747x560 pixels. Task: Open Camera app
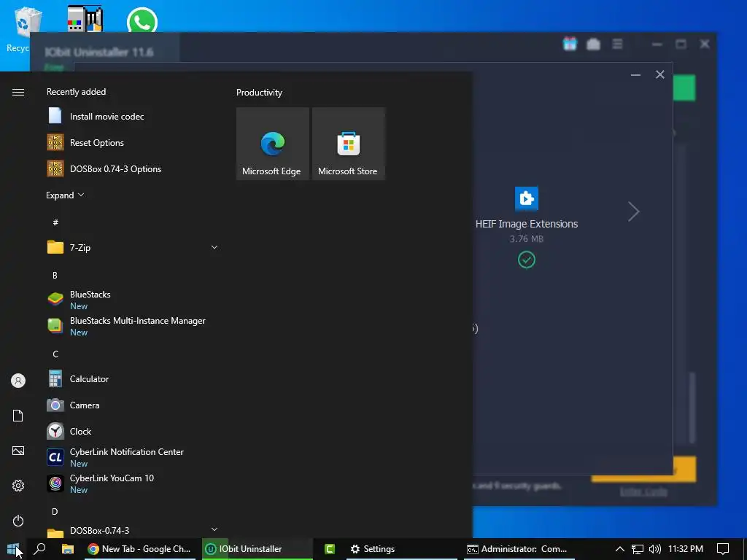point(132,405)
